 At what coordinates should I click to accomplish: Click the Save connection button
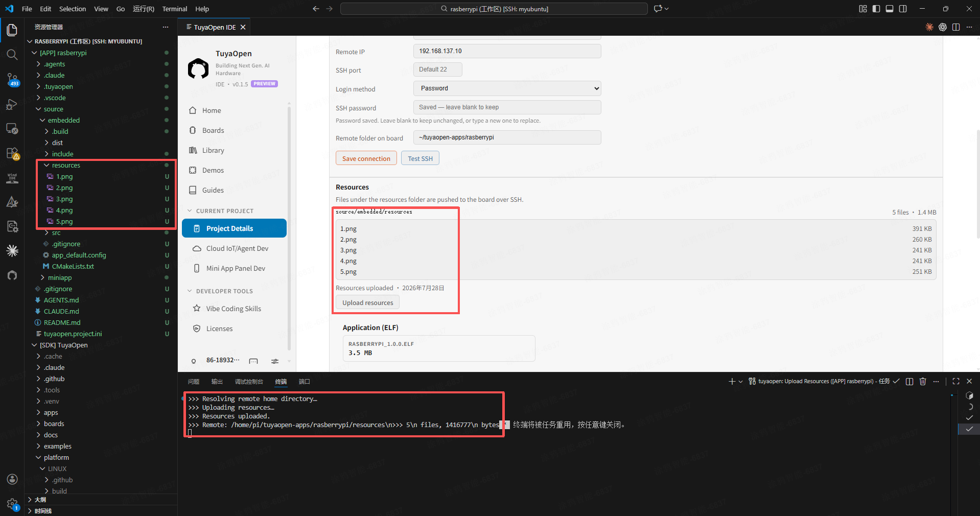pos(366,158)
